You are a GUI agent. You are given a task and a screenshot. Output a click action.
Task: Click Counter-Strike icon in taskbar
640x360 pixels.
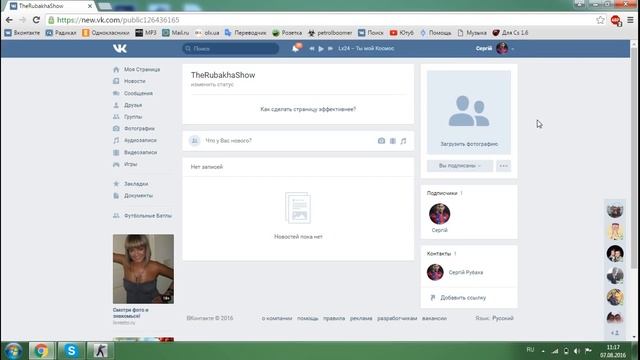tap(100, 351)
